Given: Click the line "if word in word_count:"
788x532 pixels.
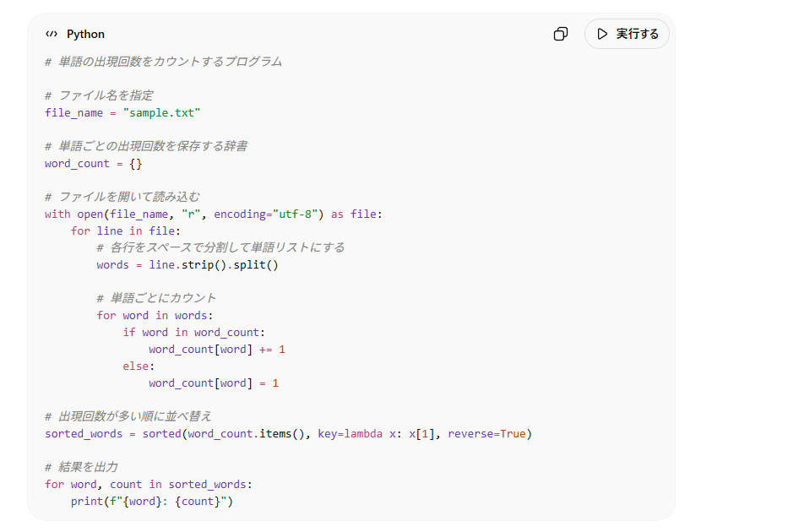Looking at the screenshot, I should click(x=193, y=332).
